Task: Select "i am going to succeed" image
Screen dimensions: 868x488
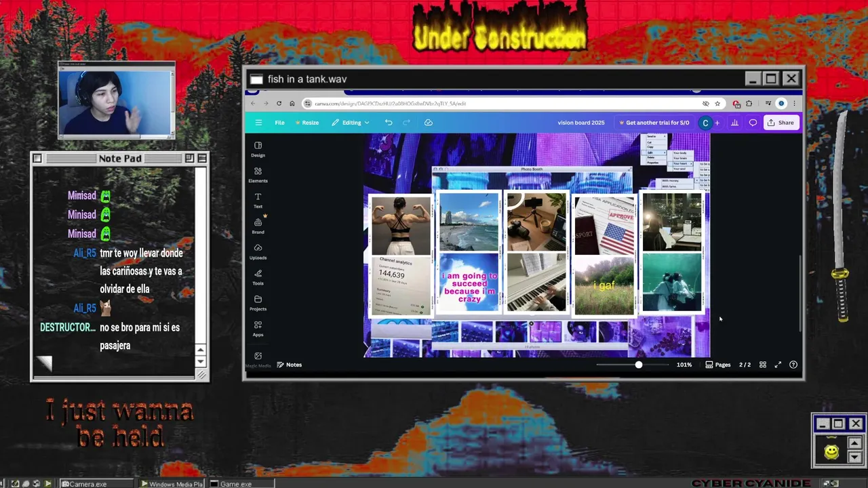Action: 469,282
